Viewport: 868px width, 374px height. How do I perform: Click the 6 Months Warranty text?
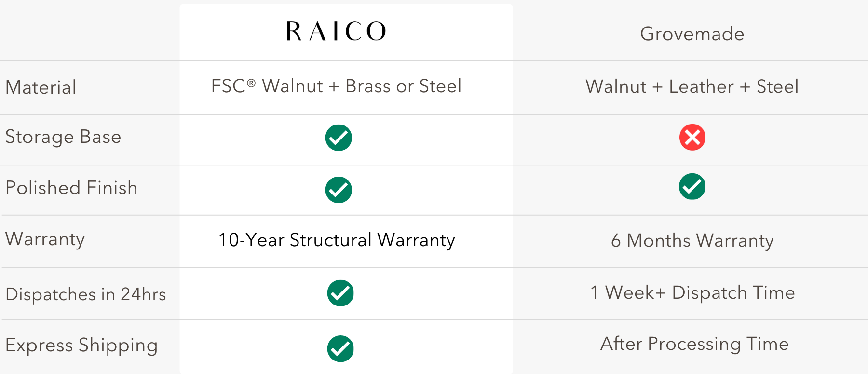[x=692, y=240]
